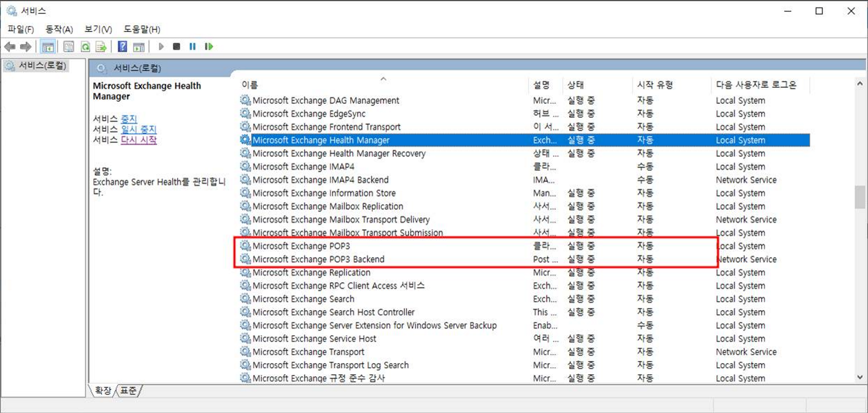Open the 보기(V) menu
Screen dimensions: 868x413
tap(98, 29)
